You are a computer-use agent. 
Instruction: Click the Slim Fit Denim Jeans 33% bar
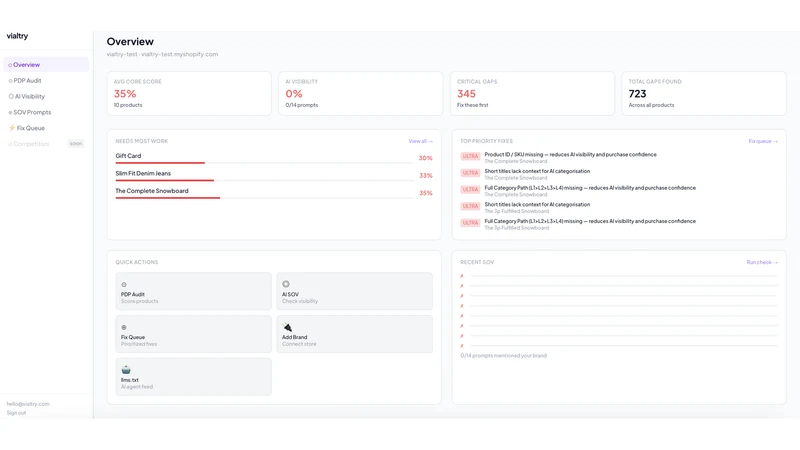264,180
